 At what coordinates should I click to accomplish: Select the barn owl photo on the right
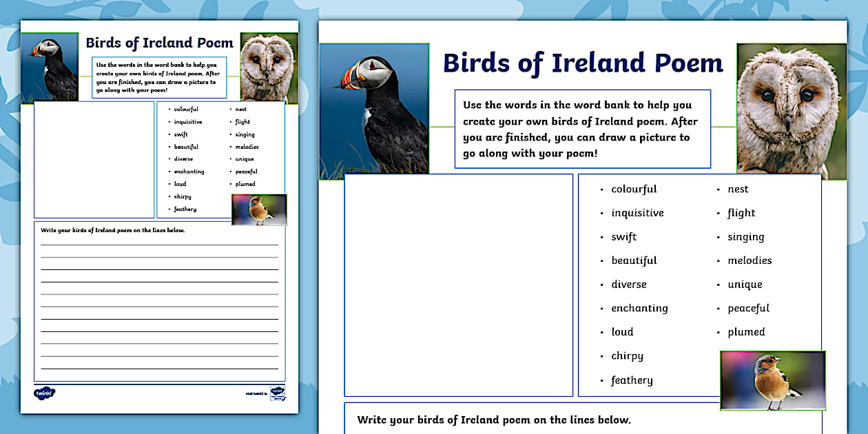pyautogui.click(x=790, y=110)
